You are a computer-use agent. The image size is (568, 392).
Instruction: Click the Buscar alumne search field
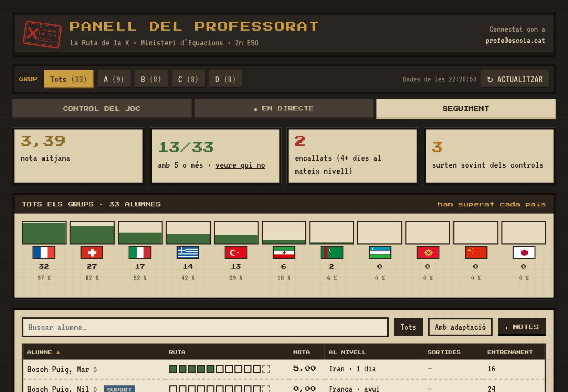click(x=205, y=327)
